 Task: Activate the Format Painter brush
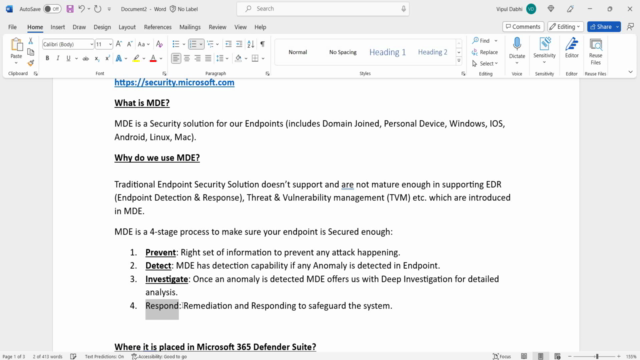coord(31,63)
